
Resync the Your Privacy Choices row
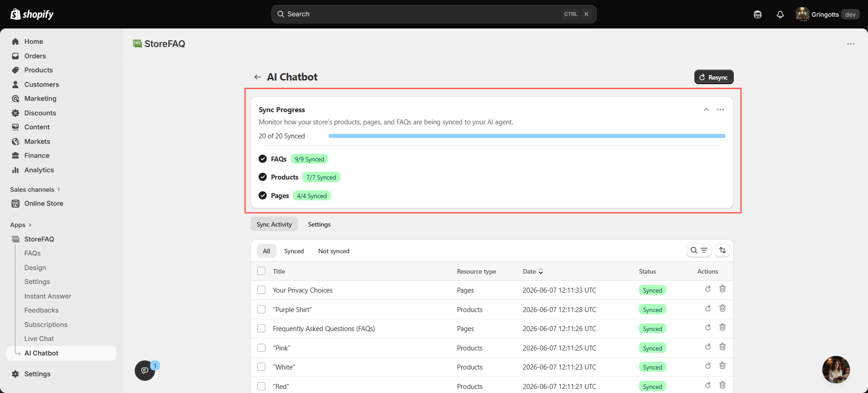click(708, 289)
